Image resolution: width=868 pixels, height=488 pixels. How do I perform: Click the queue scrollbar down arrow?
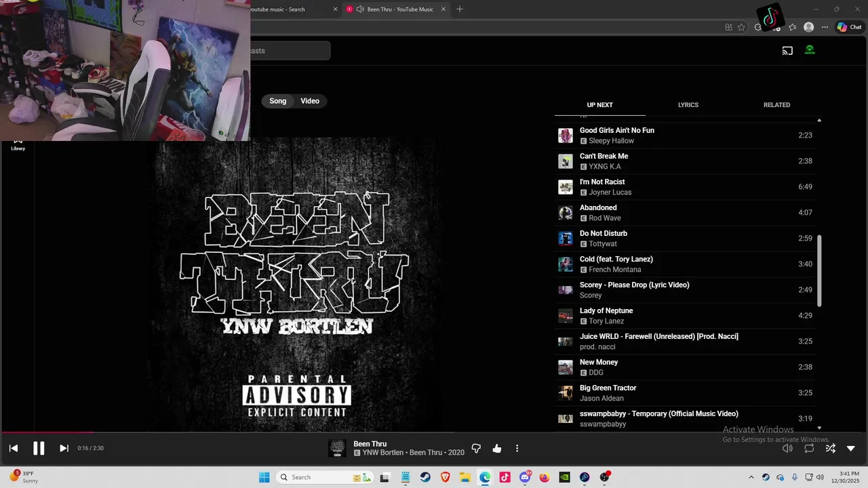pyautogui.click(x=819, y=428)
